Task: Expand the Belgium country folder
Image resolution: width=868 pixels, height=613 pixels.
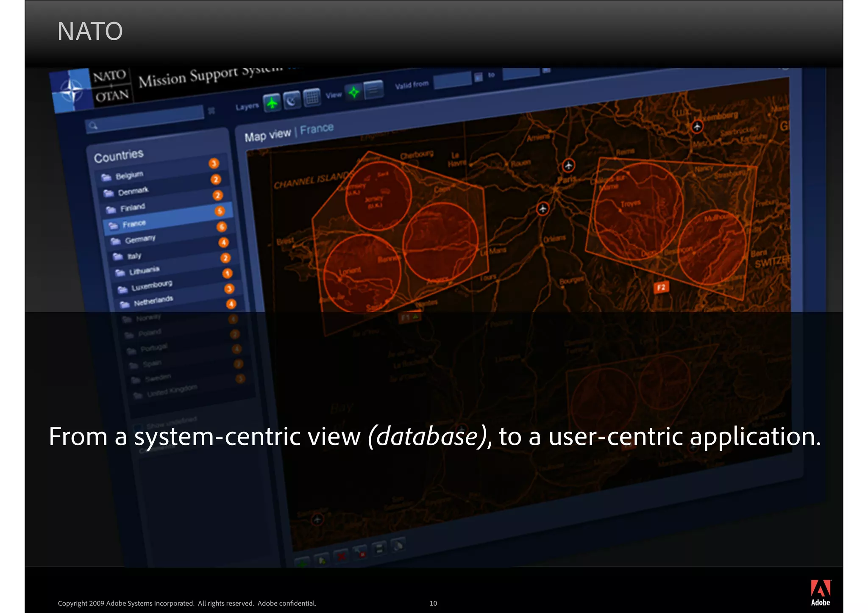Action: point(106,177)
